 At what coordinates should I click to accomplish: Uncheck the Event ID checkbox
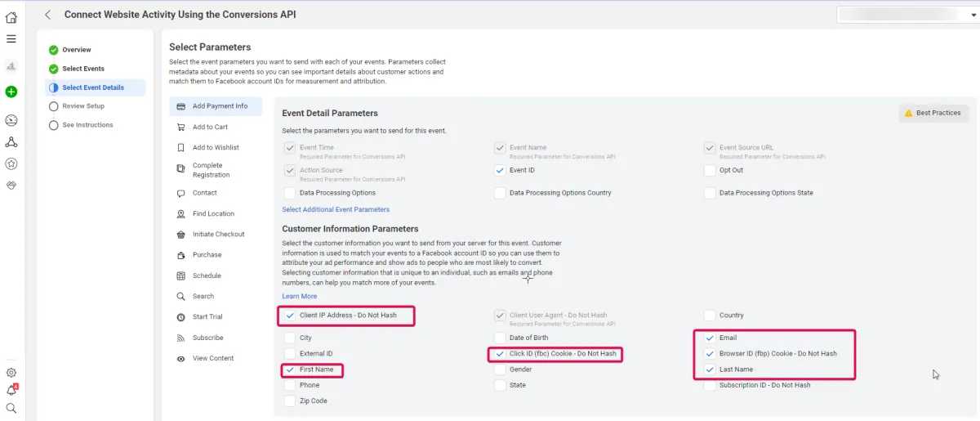[x=500, y=171]
